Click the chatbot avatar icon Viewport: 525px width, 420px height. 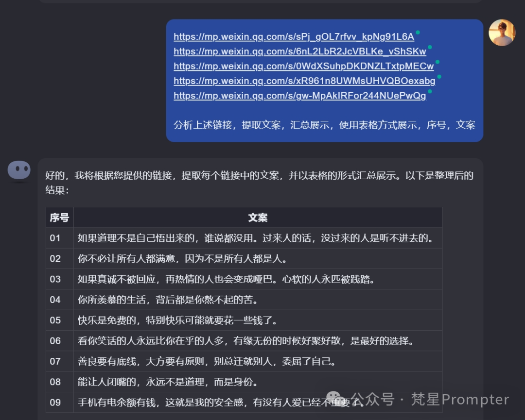click(x=19, y=171)
